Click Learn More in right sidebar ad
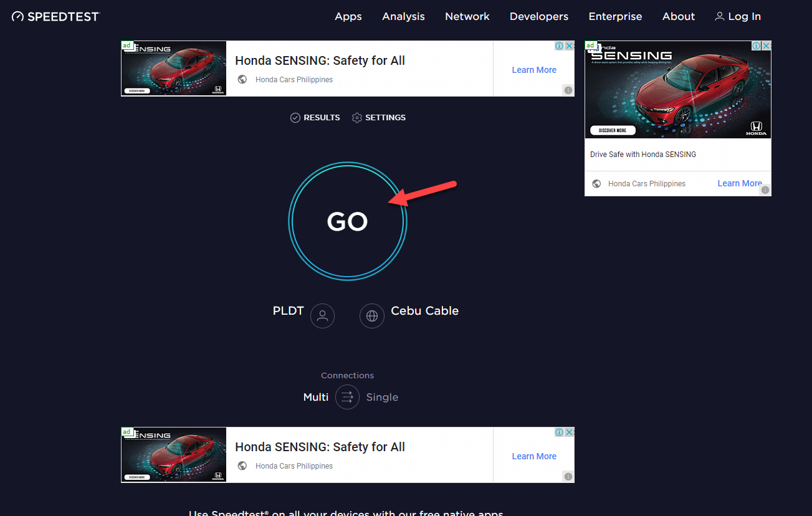The width and height of the screenshot is (812, 516). coord(740,183)
